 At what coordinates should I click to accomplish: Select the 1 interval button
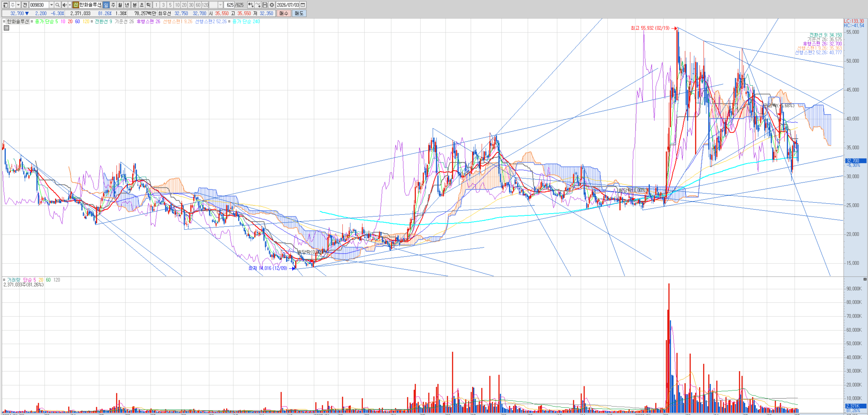pyautogui.click(x=156, y=5)
